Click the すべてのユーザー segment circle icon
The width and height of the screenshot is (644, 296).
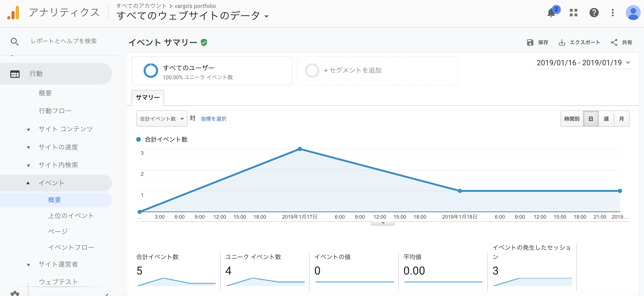click(151, 70)
